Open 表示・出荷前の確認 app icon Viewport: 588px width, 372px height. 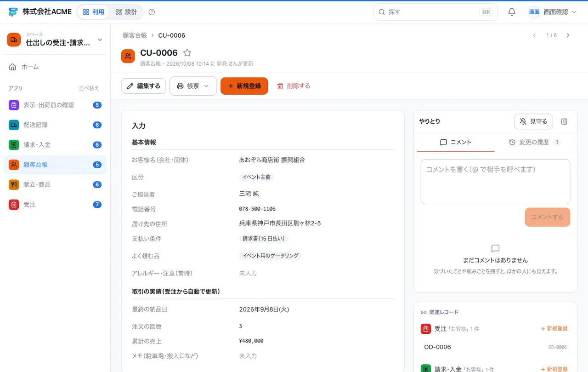14,105
